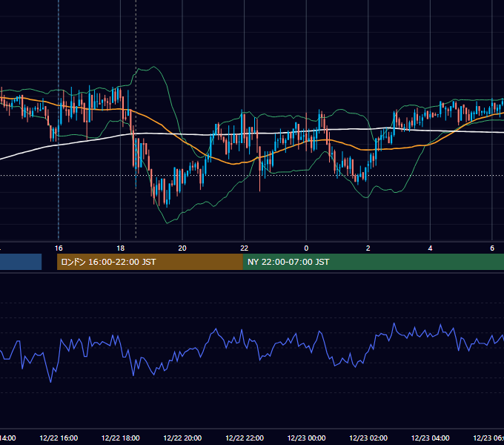Click hour label 20 on price chart axis
504x445 pixels.
point(182,248)
